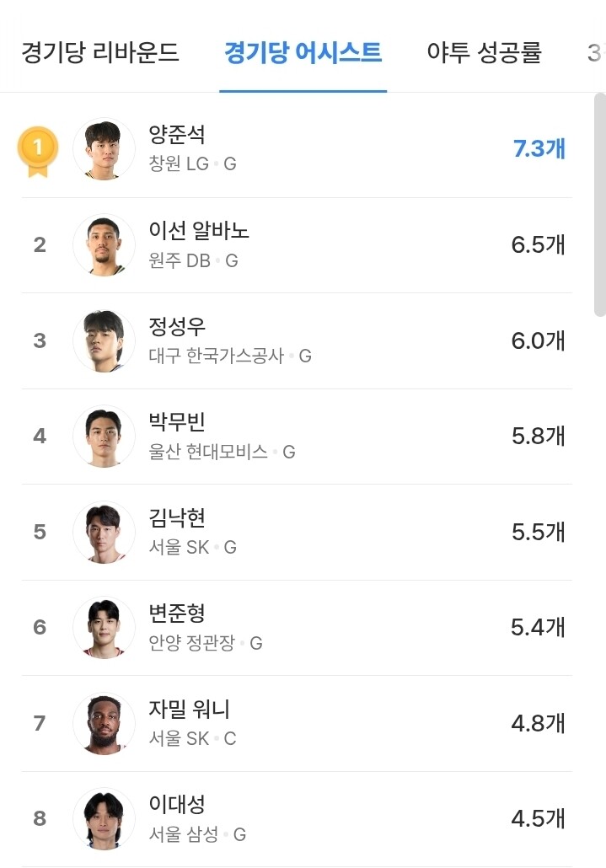Click 정성우 player name
The width and height of the screenshot is (606, 868).
[x=177, y=326]
